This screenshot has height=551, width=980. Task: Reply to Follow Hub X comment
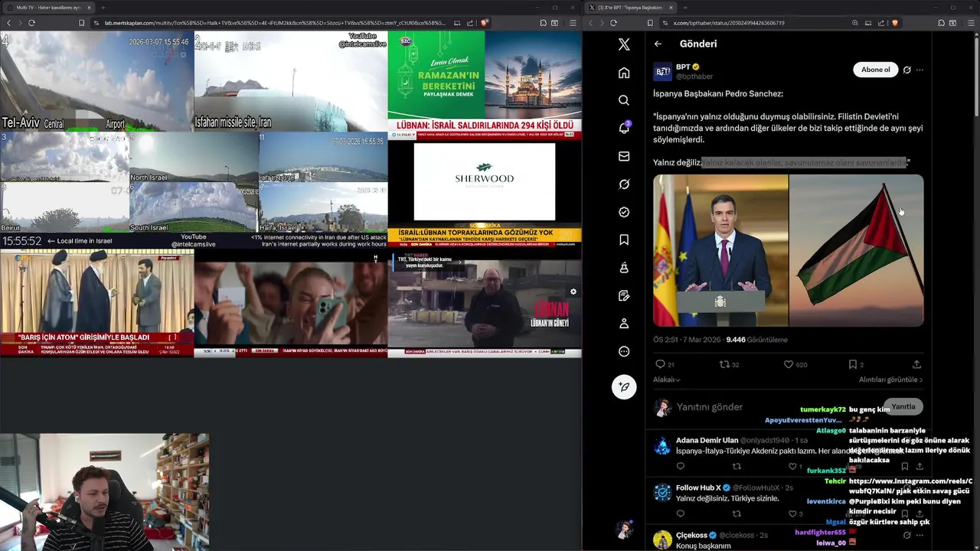[x=680, y=514]
